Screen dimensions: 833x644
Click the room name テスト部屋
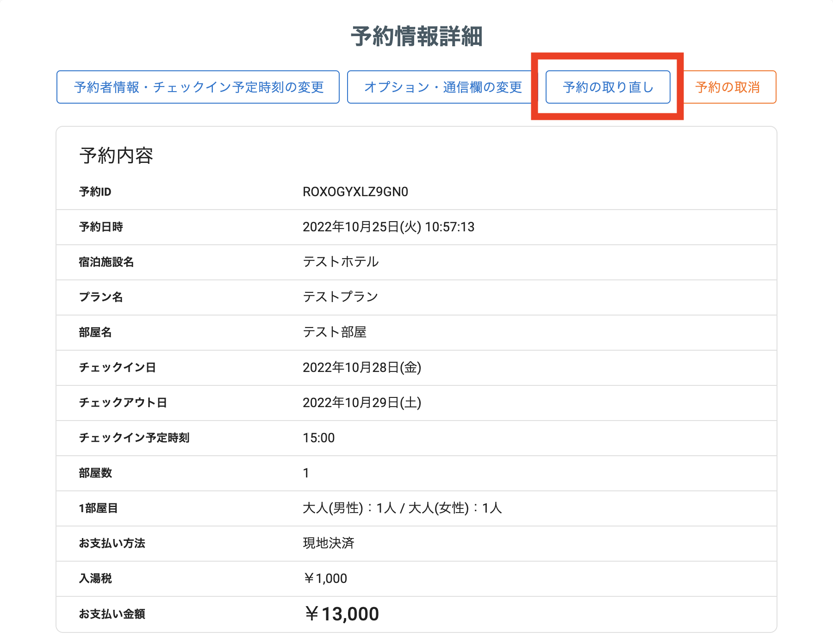coord(335,332)
